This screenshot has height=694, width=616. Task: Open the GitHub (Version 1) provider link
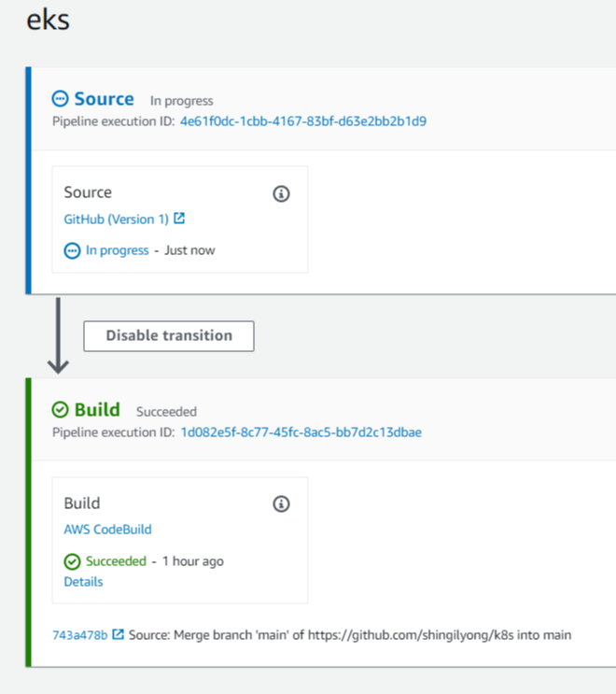coord(117,220)
